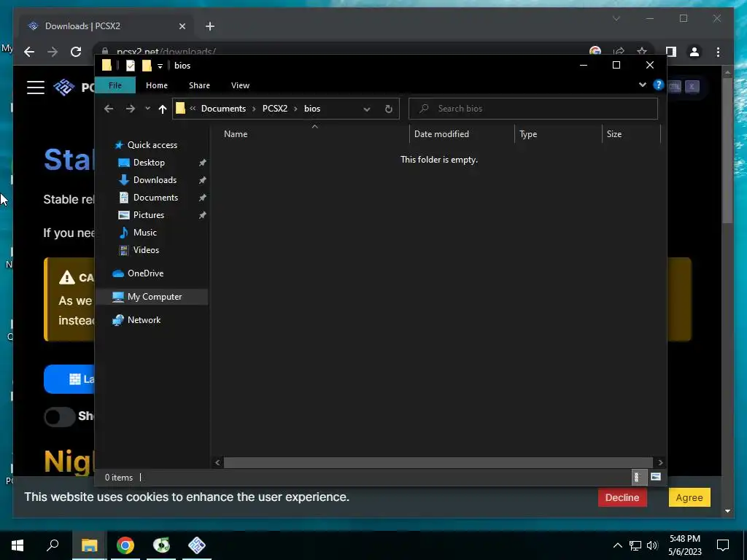Decline cookies on the PCSX2 website
747x560 pixels.
(622, 497)
